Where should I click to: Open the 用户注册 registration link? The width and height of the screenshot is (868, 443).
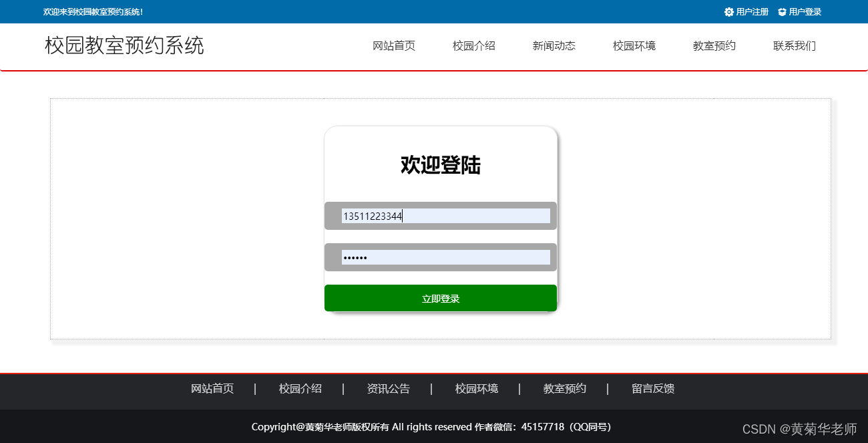click(x=749, y=11)
